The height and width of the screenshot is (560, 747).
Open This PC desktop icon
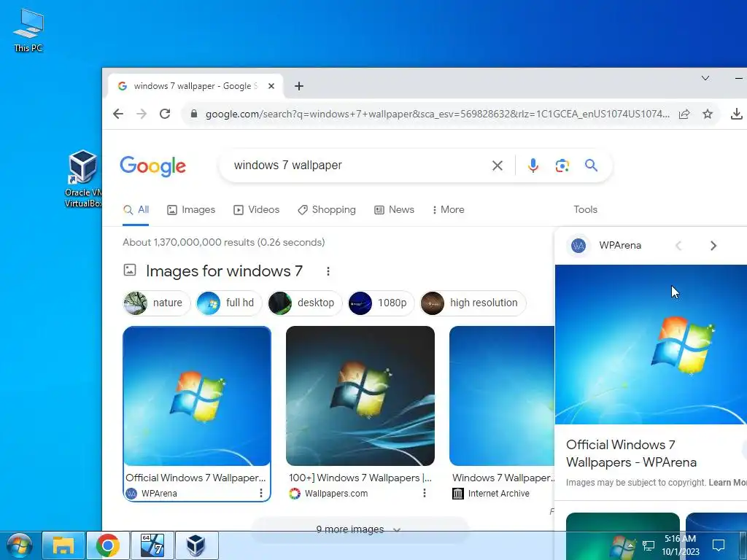(x=28, y=29)
